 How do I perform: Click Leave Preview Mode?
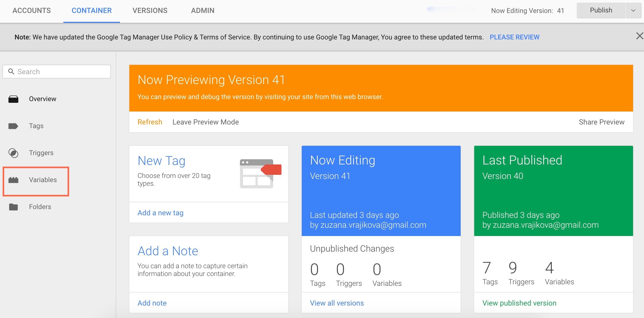pyautogui.click(x=206, y=122)
